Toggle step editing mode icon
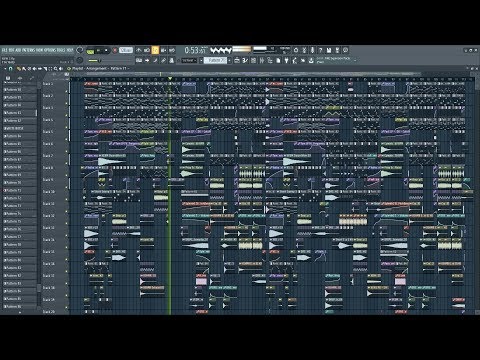This screenshot has width=480, height=360. 155,60
